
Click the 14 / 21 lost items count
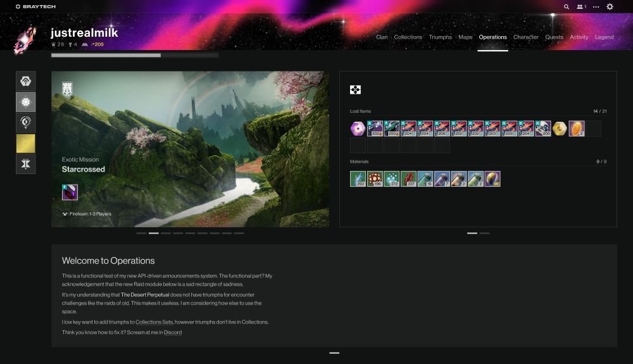coord(600,111)
